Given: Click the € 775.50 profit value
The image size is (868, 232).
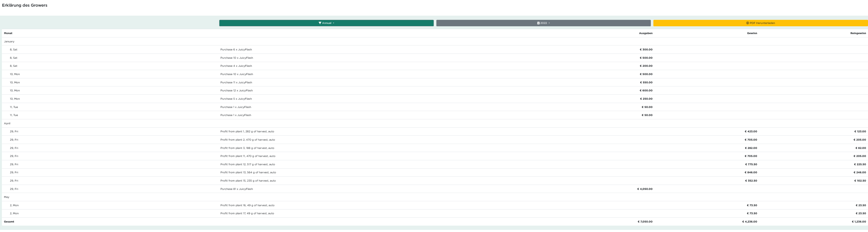Looking at the screenshot, I should (751, 165).
